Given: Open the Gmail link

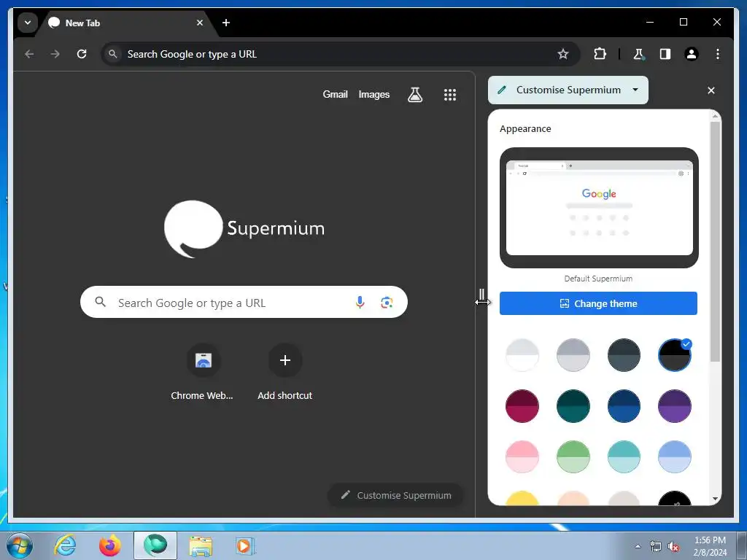Looking at the screenshot, I should (x=335, y=94).
